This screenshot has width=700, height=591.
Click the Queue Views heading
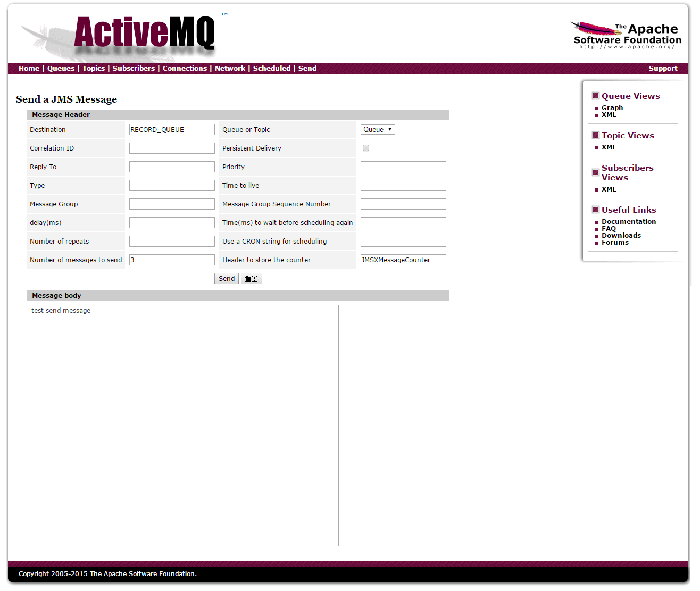point(631,96)
